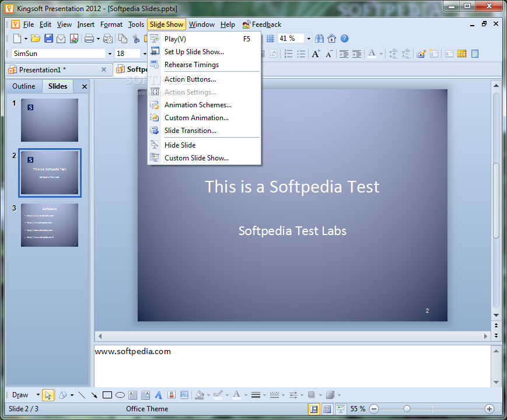
Task: Select Set Up Slide Show... menu entry
Action: tap(204, 52)
